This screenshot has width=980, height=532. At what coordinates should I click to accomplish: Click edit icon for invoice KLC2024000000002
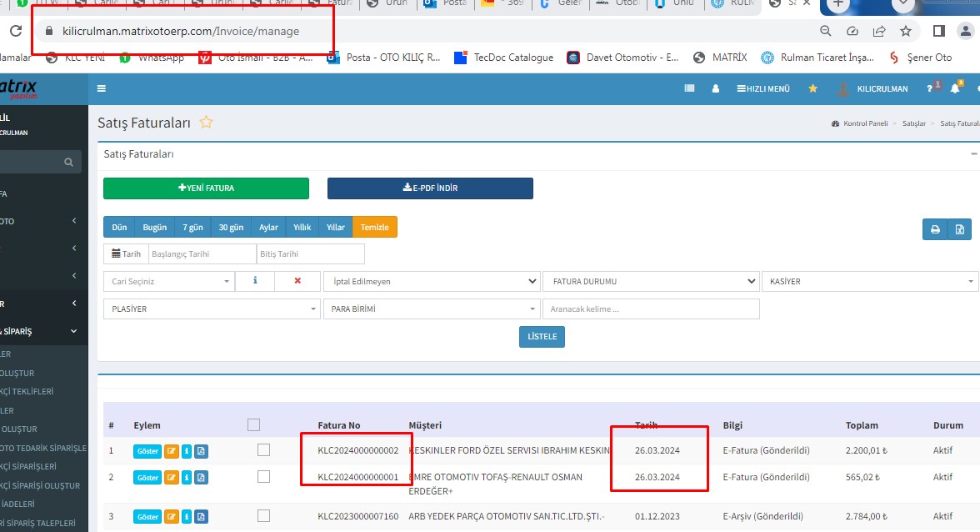pos(171,451)
